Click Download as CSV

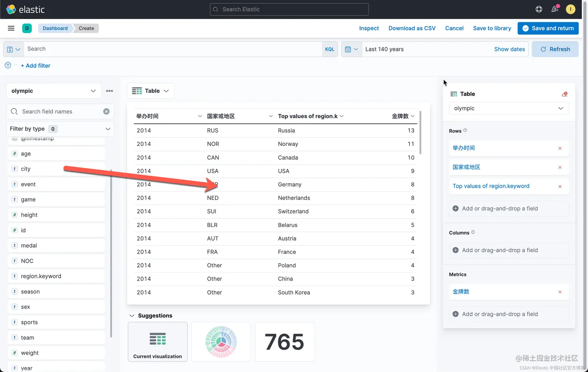click(412, 28)
